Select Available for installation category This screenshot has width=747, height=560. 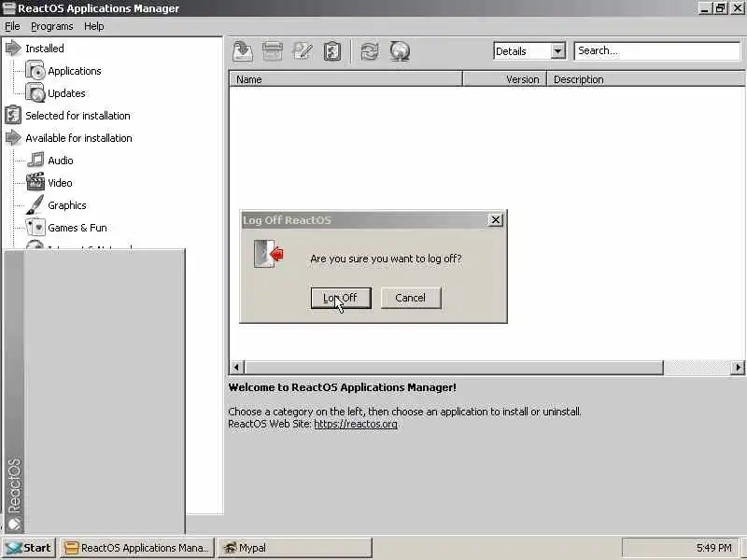[x=78, y=138]
